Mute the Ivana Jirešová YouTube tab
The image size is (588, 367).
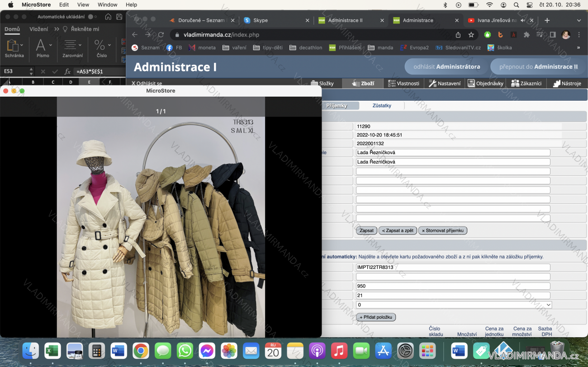point(523,20)
